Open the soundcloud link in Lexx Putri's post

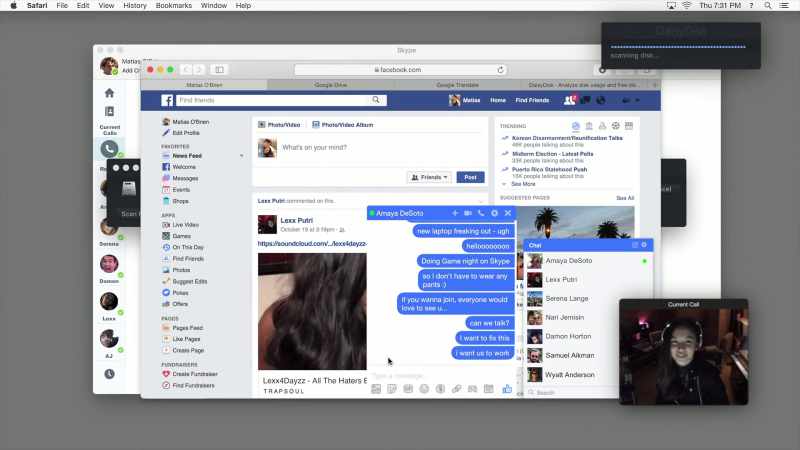click(x=312, y=244)
